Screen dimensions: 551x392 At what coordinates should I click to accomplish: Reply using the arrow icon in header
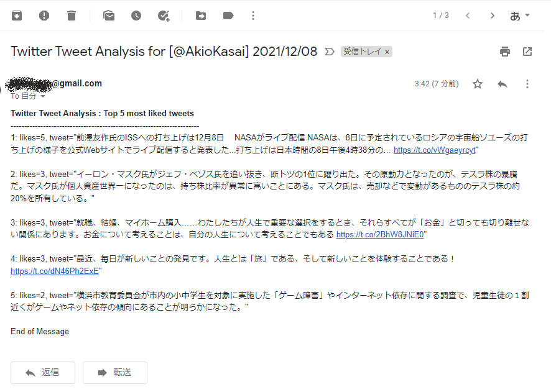tap(502, 84)
